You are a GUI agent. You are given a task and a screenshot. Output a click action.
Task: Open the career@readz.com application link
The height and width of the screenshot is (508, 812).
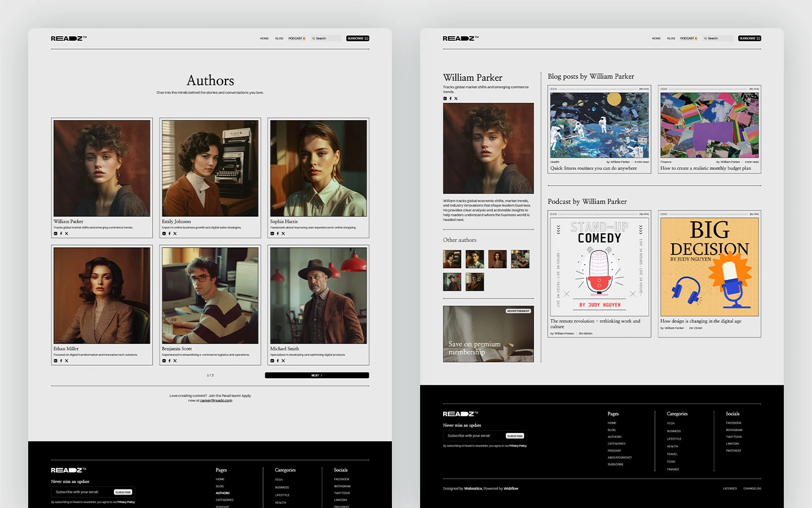tap(216, 401)
